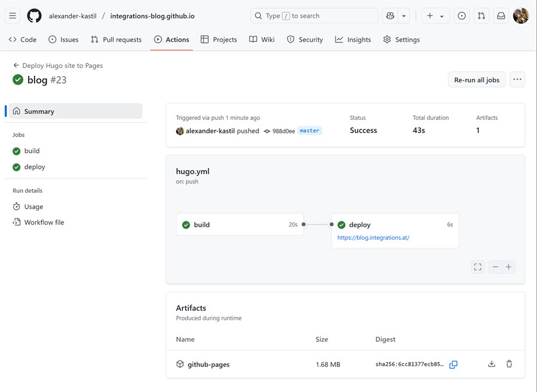The height and width of the screenshot is (392, 537).
Task: Click the Artifacts count 1
Action: 478,131
